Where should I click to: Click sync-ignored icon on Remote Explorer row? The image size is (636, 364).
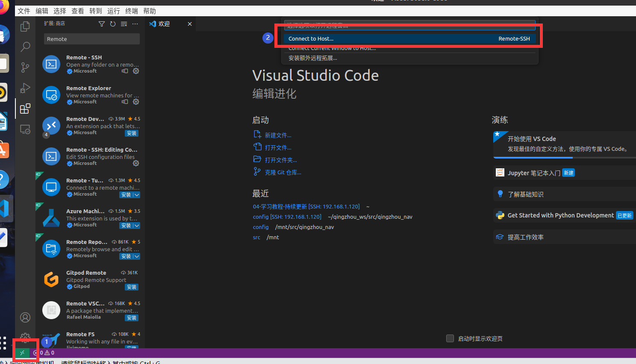point(125,102)
